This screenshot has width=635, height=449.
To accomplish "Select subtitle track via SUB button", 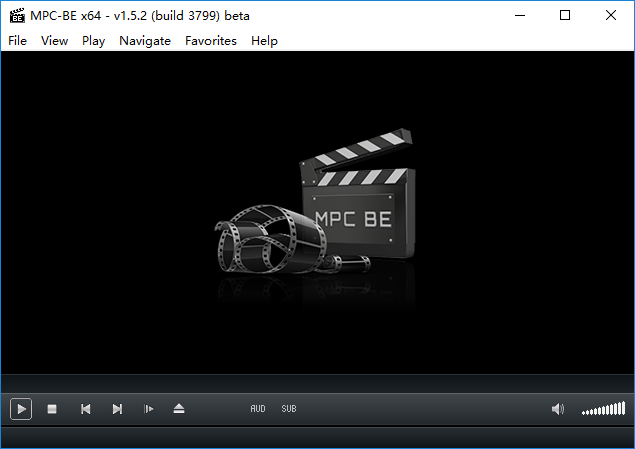I will (x=289, y=409).
